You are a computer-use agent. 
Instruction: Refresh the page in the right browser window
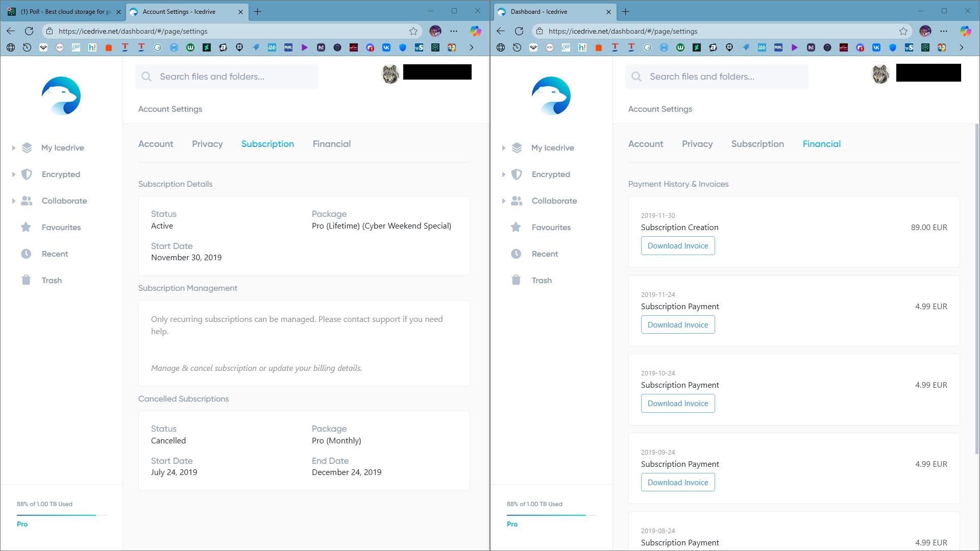[x=519, y=31]
